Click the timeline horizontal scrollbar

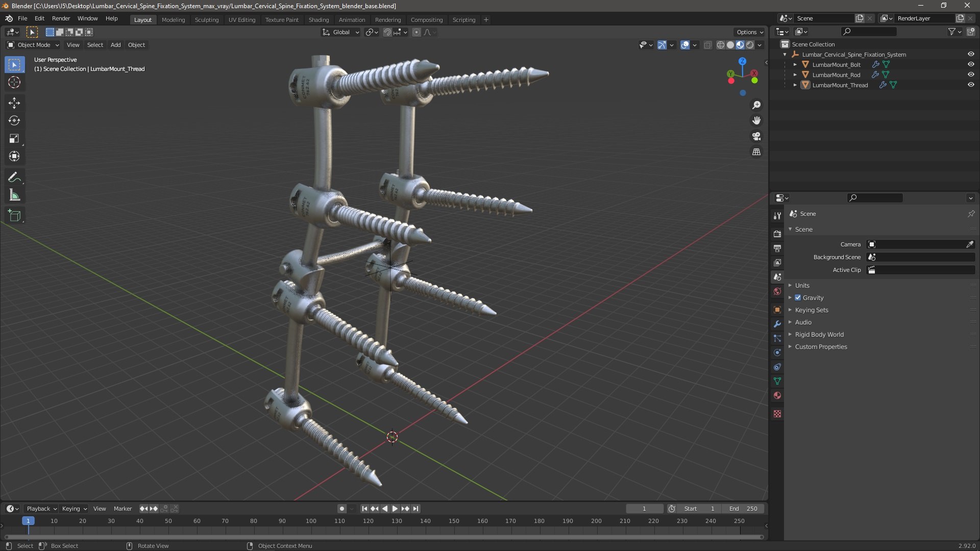tap(383, 537)
